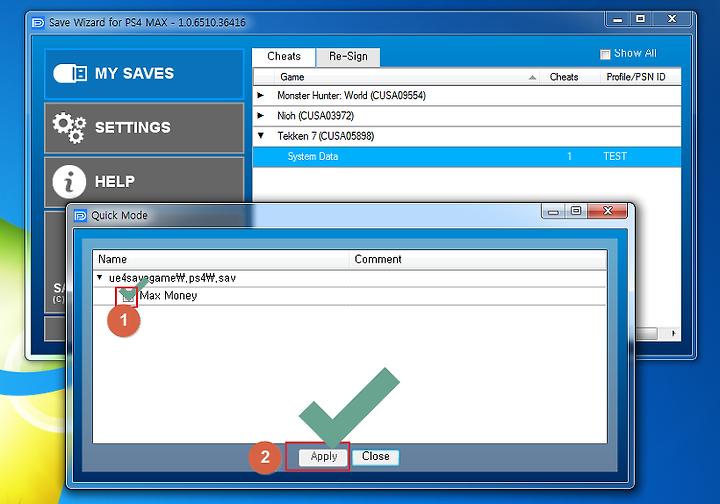The image size is (720, 504).
Task: Close the Save Wizard main window
Action: pos(672,19)
